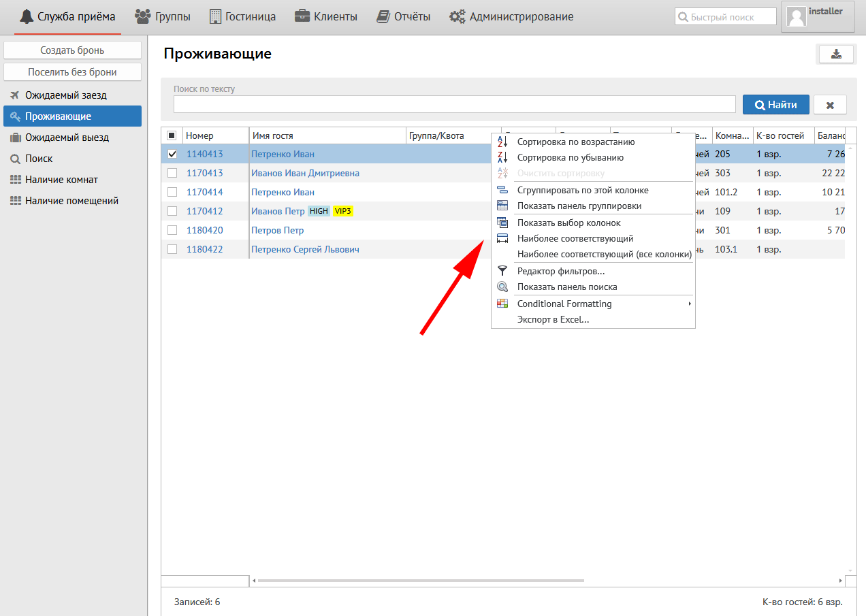Click the column chooser icon in menu

tap(502, 223)
